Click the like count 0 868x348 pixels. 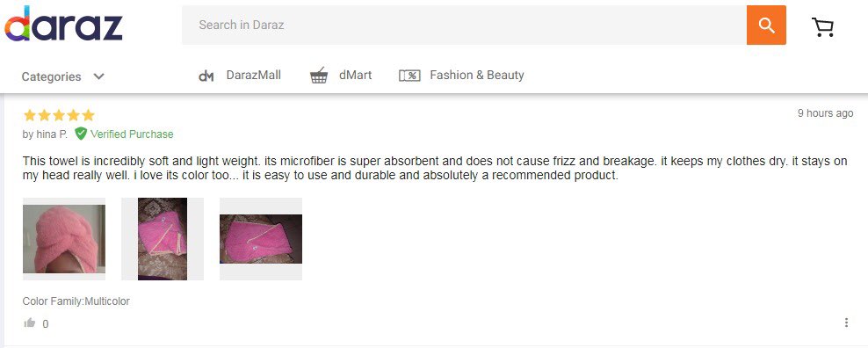pyautogui.click(x=46, y=324)
